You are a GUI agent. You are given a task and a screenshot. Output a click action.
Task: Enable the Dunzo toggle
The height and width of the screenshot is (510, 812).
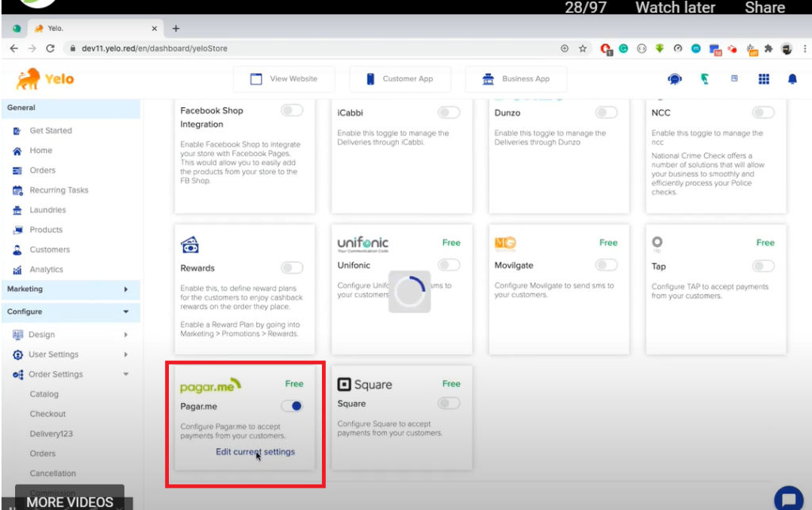click(607, 113)
